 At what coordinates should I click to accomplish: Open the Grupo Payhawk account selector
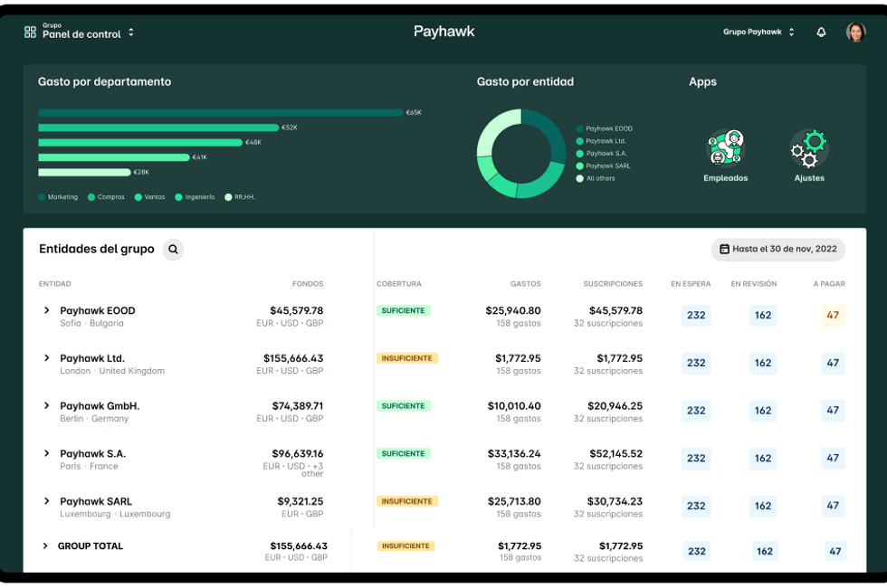tap(758, 33)
